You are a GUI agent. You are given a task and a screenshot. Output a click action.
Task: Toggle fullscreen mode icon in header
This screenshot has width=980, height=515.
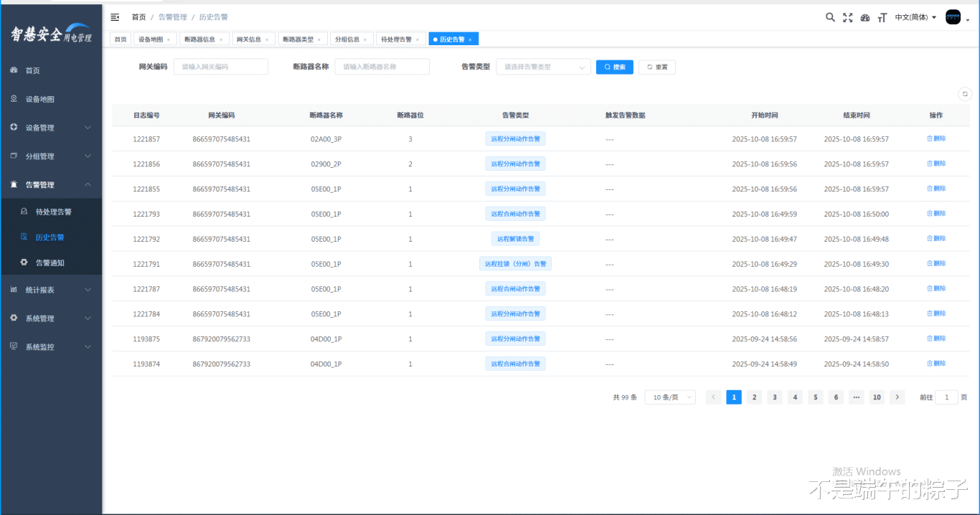click(x=847, y=17)
